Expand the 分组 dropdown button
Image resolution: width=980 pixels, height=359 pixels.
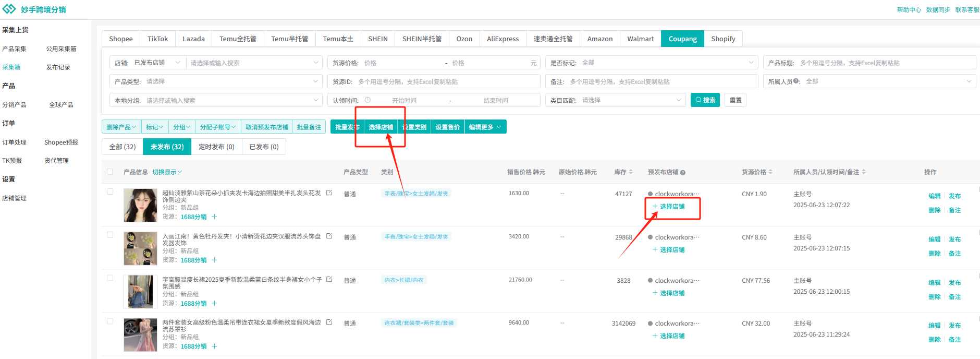coord(182,127)
